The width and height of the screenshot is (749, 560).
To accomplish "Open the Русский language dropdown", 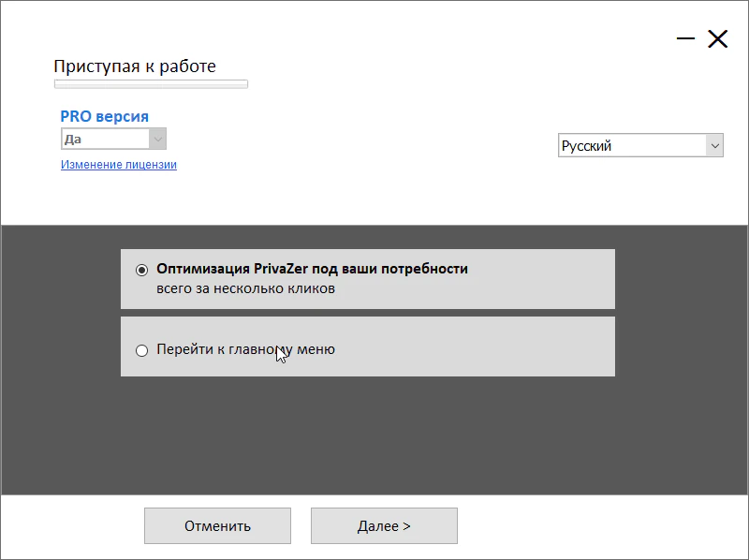I will pos(640,145).
